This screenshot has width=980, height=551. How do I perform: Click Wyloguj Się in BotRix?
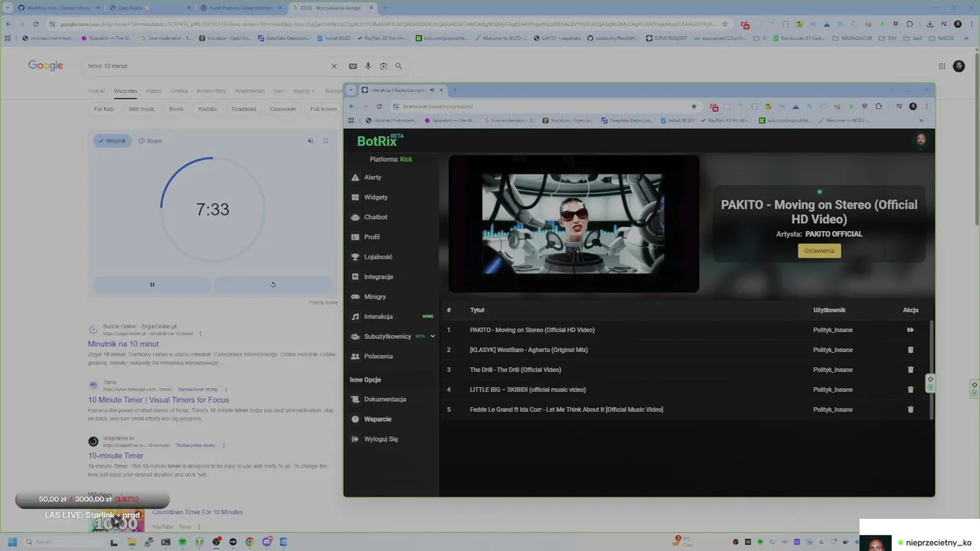coord(381,439)
